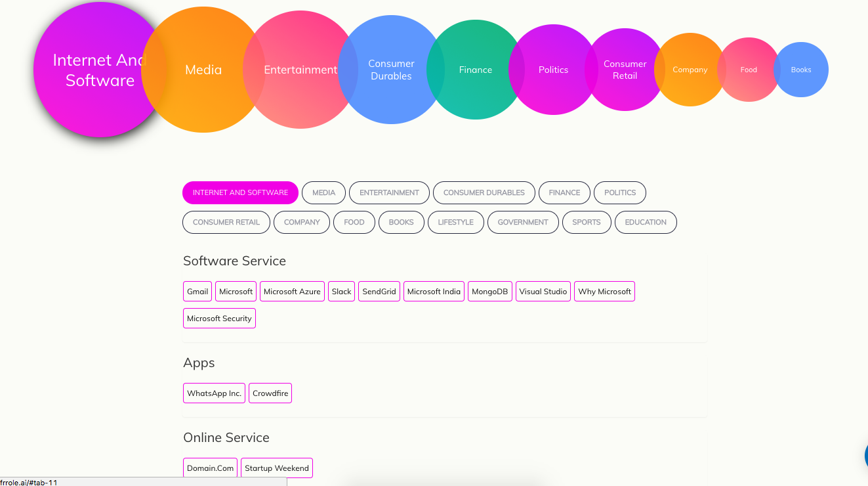Open the MongoDB tag
868x486 pixels.
(x=490, y=292)
